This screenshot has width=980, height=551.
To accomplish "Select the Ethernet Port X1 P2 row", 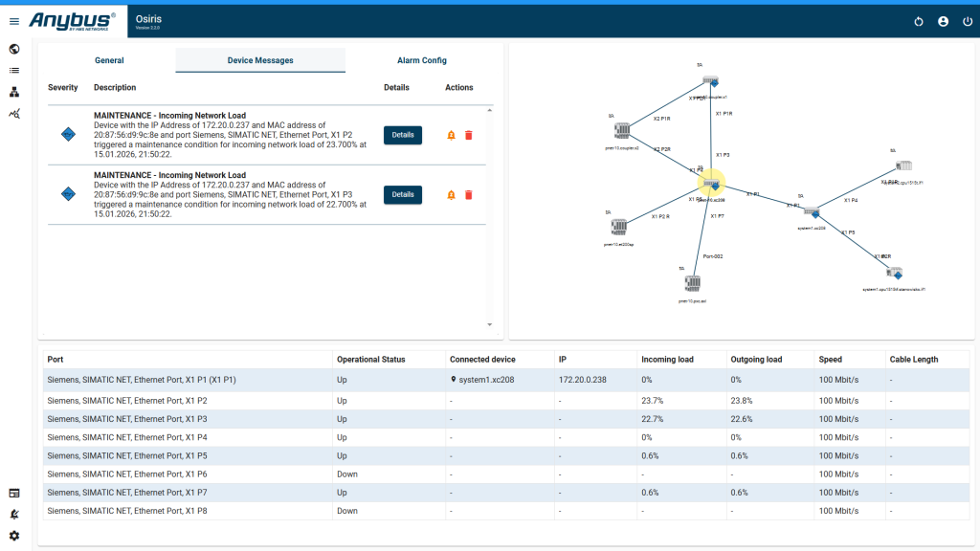I will [x=506, y=401].
